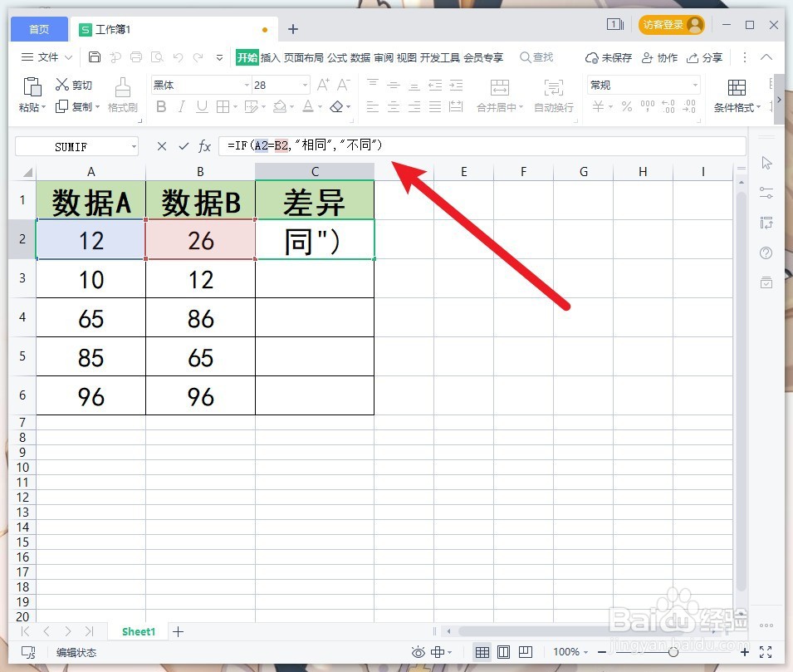Switch to the 公式 ribbon tab
This screenshot has height=672, width=793.
tap(335, 57)
